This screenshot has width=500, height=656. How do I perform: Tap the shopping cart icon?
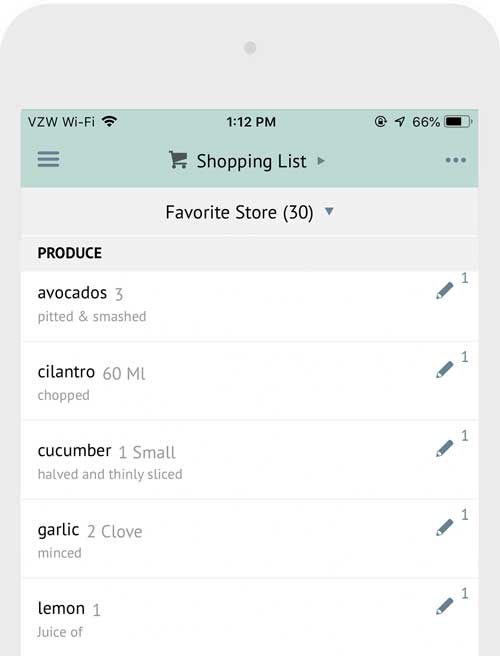click(x=178, y=160)
